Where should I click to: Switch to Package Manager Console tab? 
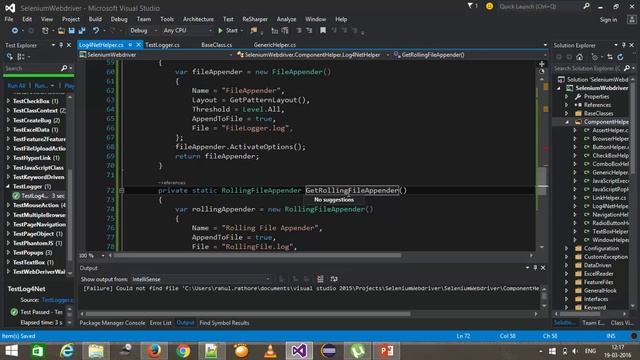click(x=112, y=323)
